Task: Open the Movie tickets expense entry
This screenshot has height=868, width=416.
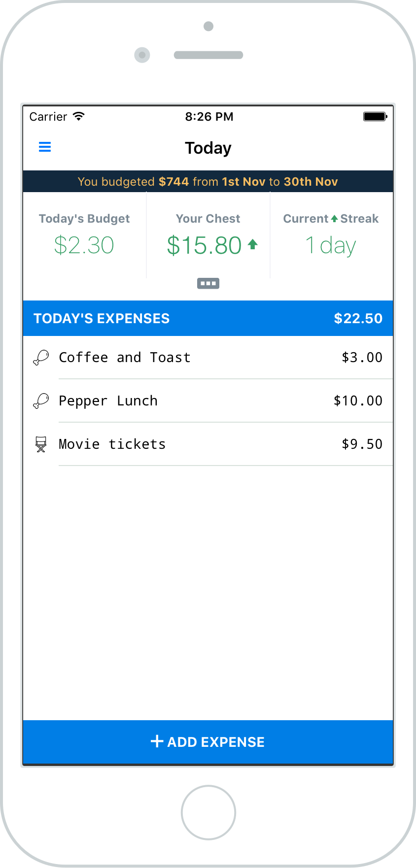Action: tap(208, 444)
